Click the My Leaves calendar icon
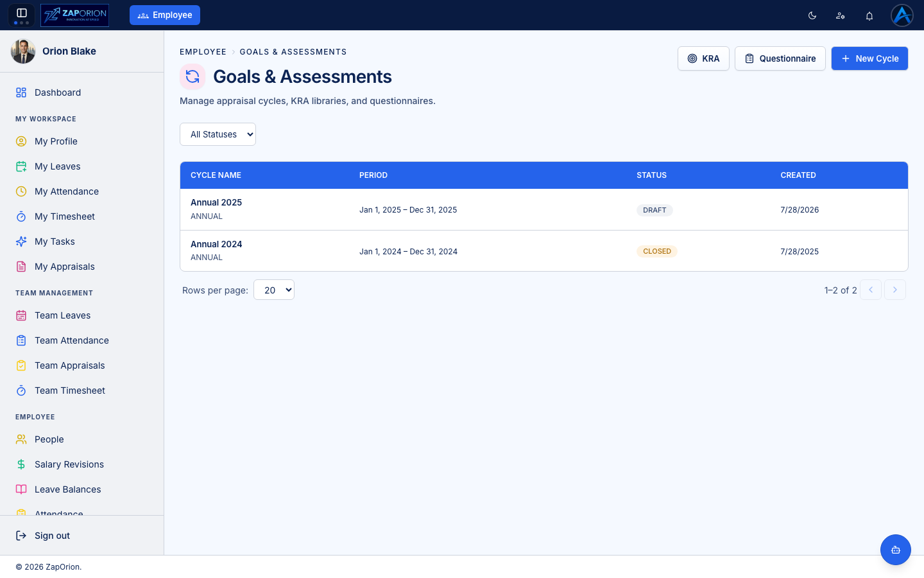 coord(21,166)
